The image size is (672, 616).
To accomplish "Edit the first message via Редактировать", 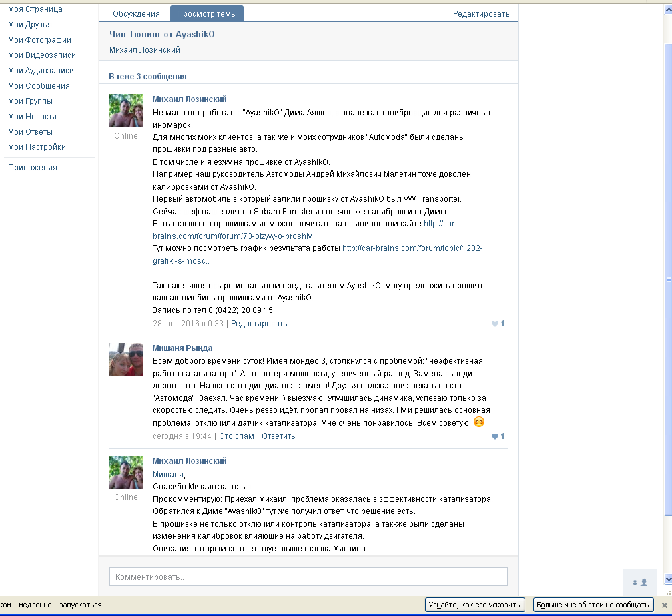I will pyautogui.click(x=259, y=324).
